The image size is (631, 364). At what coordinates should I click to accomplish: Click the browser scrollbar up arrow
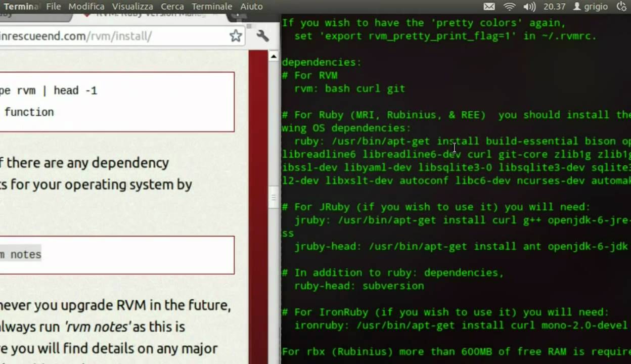point(274,56)
